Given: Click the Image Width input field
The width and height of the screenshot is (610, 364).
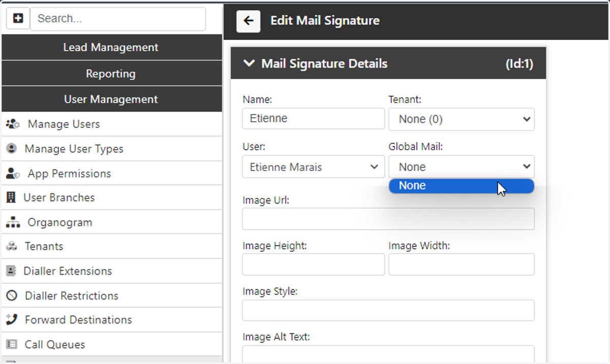Looking at the screenshot, I should [462, 264].
